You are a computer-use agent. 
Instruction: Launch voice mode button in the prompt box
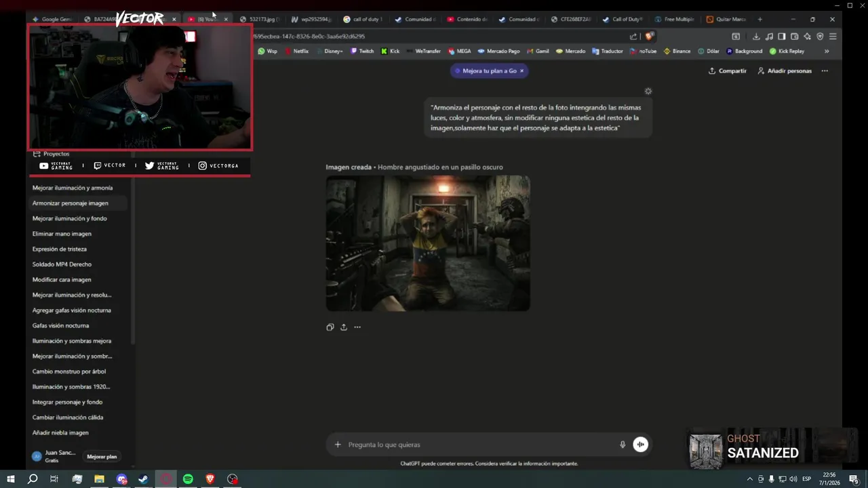(x=640, y=445)
